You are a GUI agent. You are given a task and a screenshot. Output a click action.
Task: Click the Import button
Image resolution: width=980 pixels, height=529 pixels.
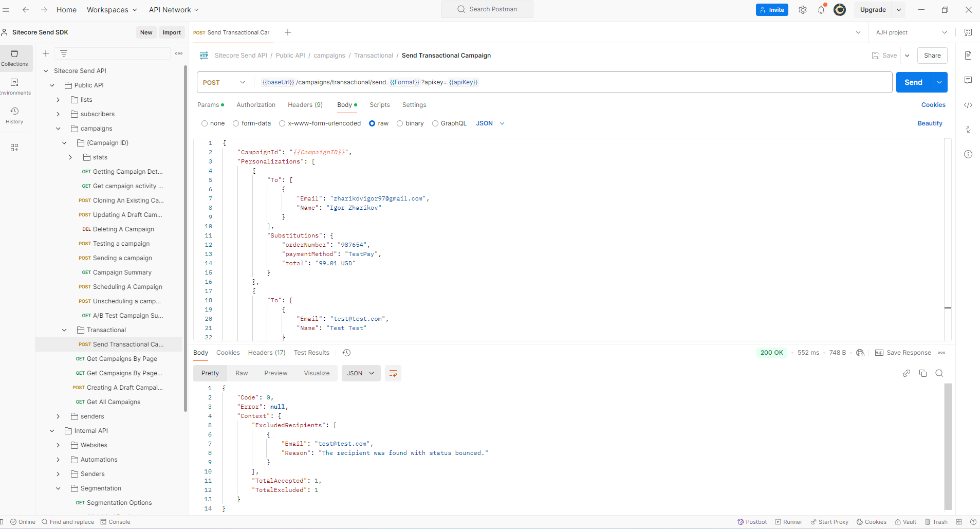[172, 32]
